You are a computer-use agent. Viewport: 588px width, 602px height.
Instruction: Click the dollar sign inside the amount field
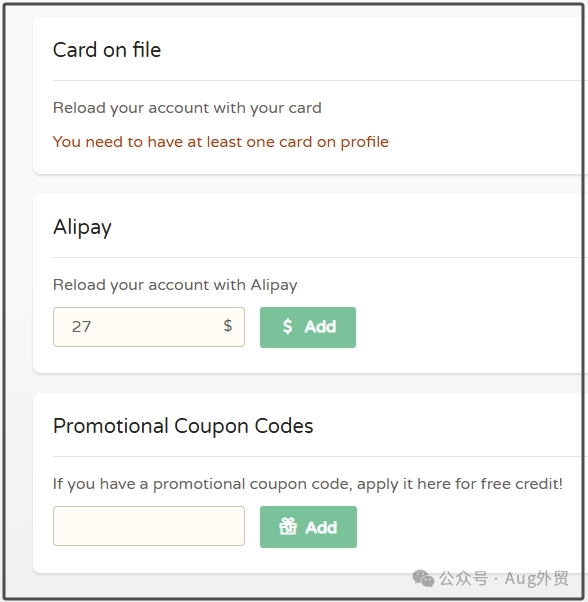[x=228, y=326]
